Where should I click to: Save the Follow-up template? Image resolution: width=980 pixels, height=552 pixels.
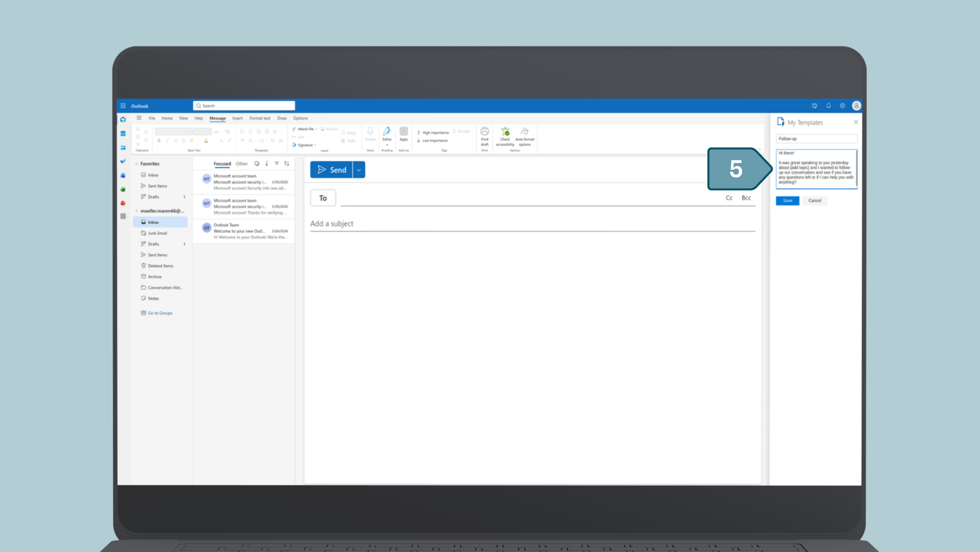click(787, 201)
